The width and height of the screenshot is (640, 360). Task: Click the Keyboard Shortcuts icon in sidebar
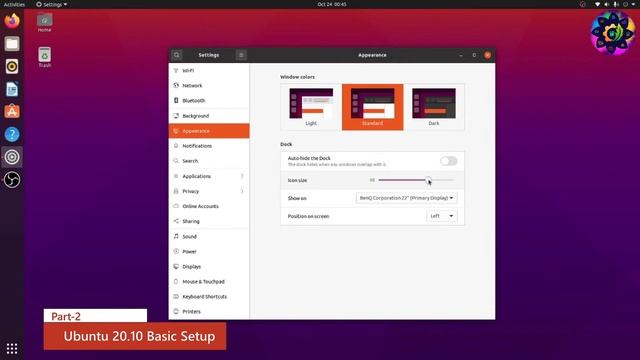176,297
